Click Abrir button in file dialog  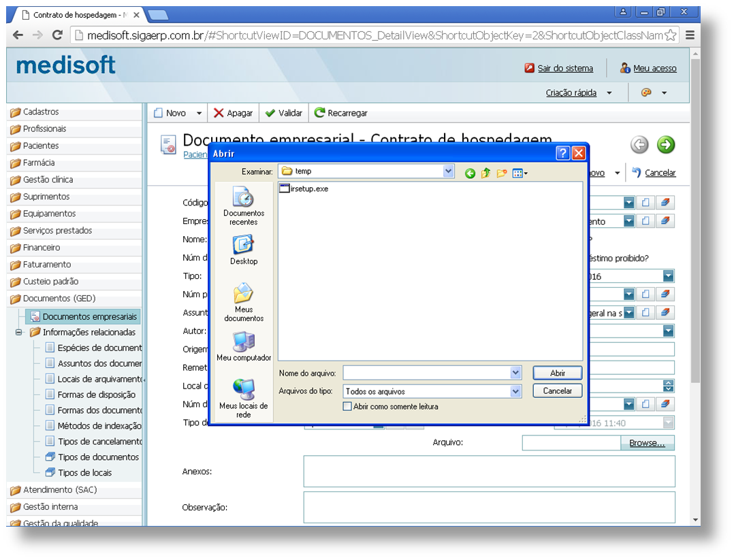557,373
